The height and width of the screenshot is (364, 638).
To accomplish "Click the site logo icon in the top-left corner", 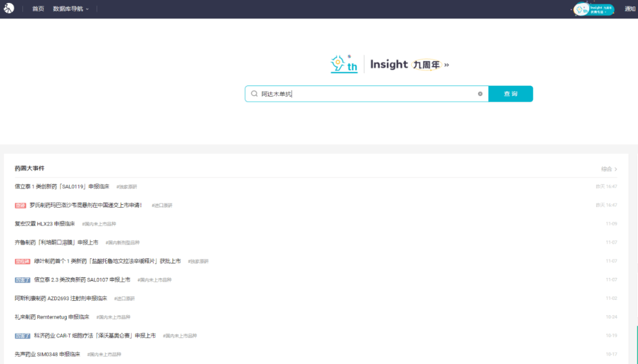I will [x=8, y=8].
